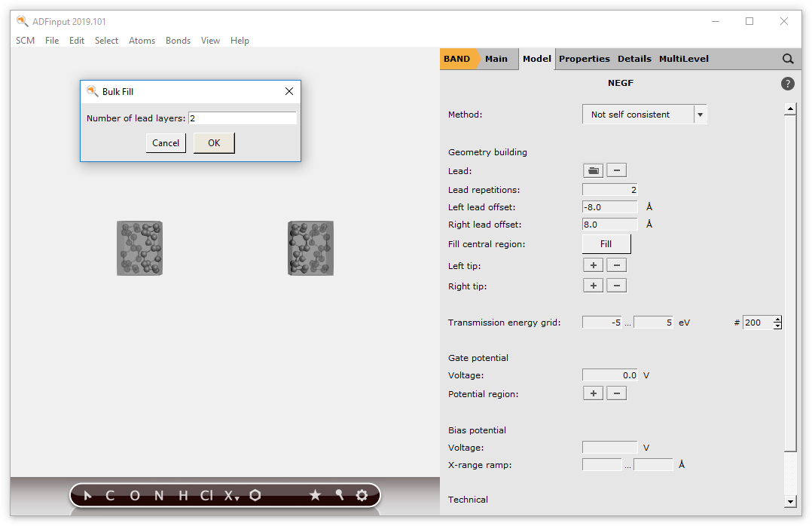Open the BAND engine selector
The width and height of the screenshot is (812, 526).
coord(456,59)
